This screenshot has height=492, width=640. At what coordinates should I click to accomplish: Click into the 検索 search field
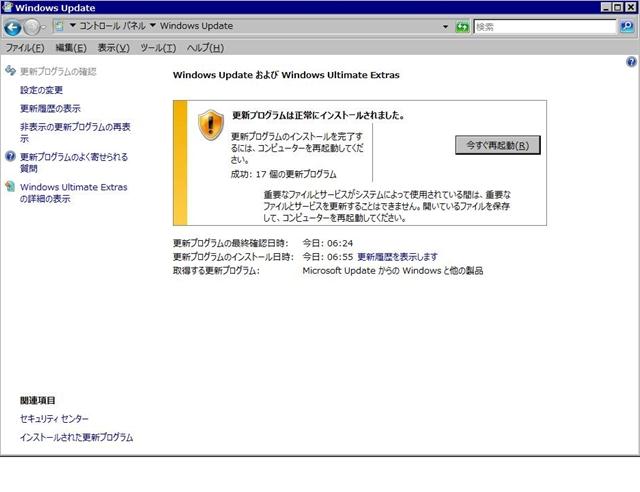pyautogui.click(x=545, y=27)
